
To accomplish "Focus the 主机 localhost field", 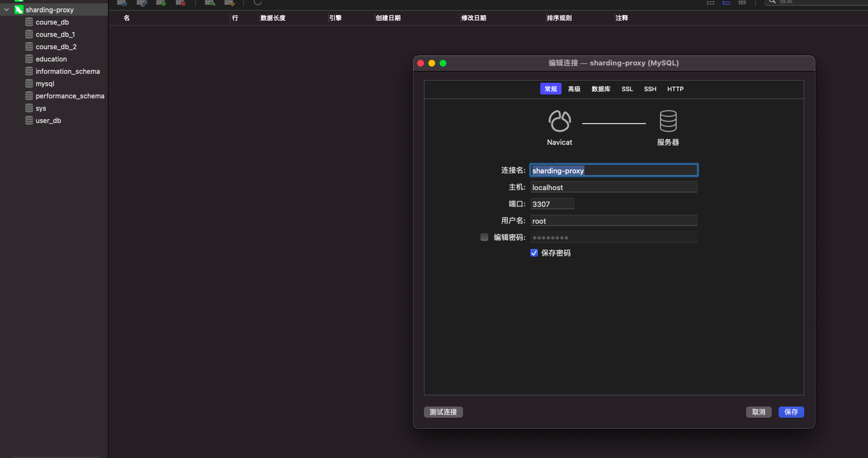I will coord(614,187).
